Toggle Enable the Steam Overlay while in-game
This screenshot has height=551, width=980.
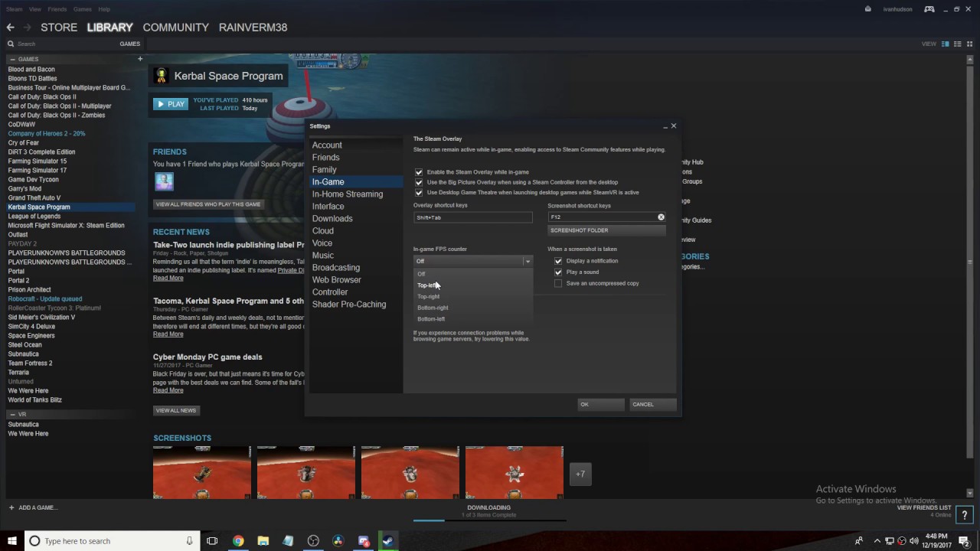pos(419,172)
